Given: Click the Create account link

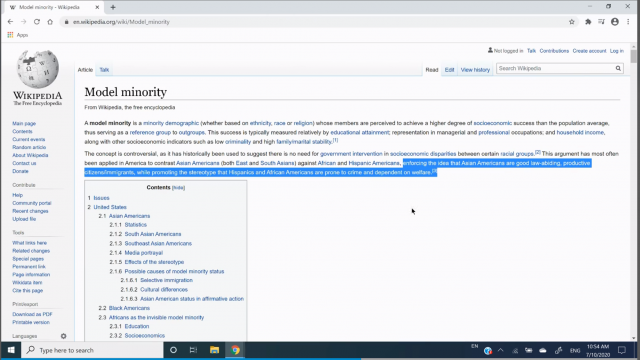Looking at the screenshot, I should pos(589,51).
